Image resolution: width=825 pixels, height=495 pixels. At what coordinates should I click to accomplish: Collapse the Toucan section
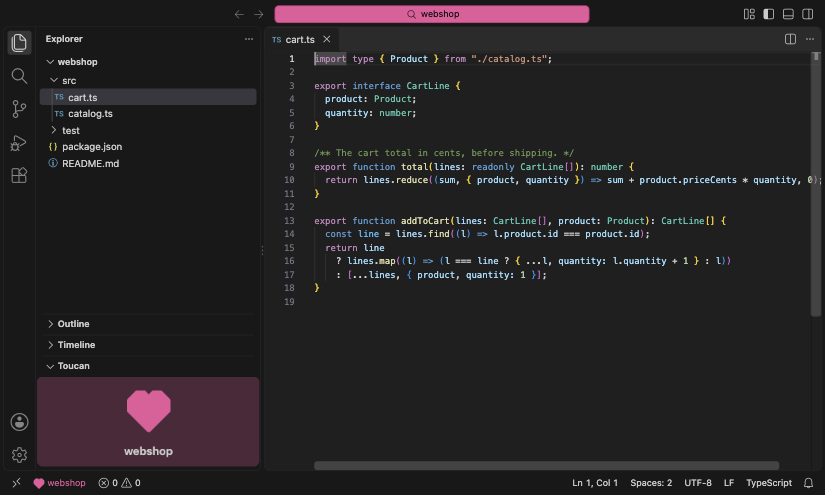[148, 366]
